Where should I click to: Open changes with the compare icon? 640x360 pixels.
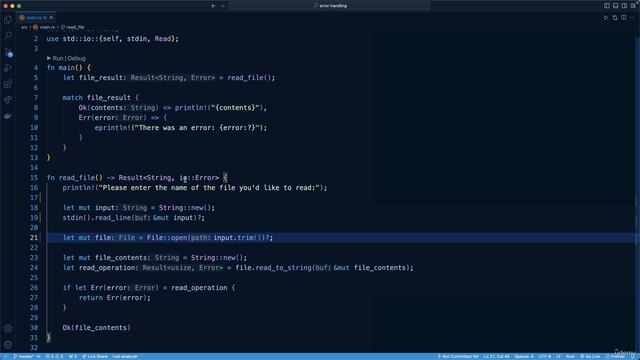(615, 18)
